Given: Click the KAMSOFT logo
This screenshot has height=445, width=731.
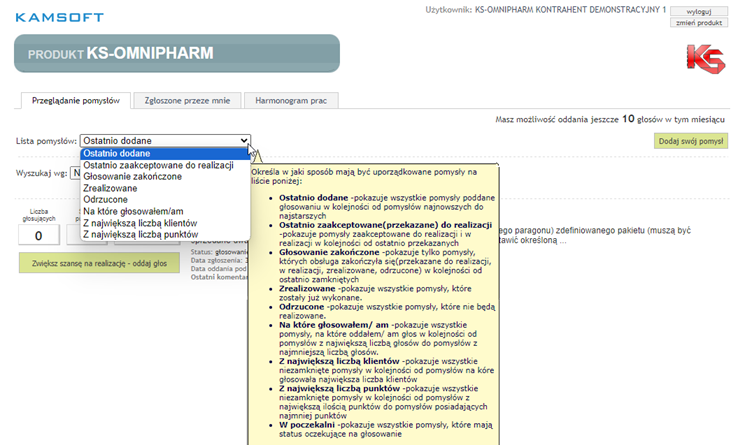Looking at the screenshot, I should point(60,18).
